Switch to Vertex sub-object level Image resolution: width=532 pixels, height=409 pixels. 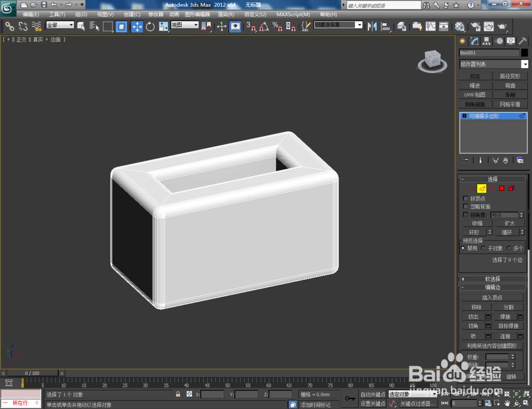471,189
